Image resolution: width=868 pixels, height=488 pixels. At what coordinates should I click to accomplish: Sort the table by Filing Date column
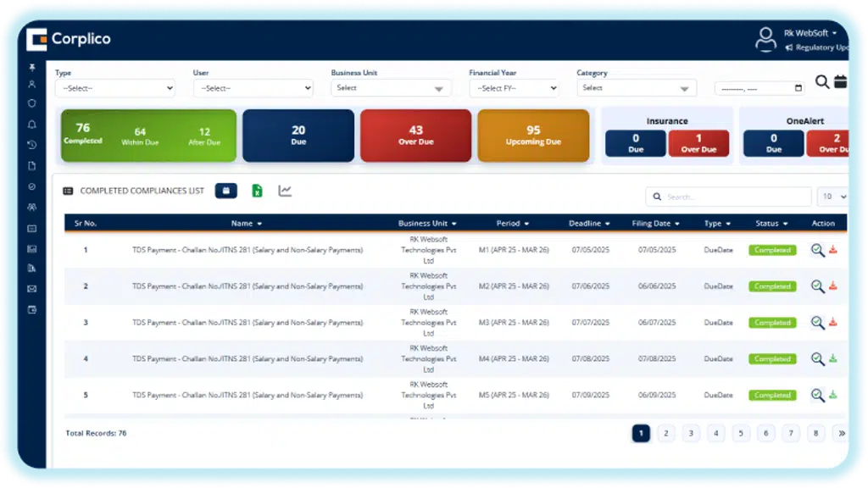(655, 224)
